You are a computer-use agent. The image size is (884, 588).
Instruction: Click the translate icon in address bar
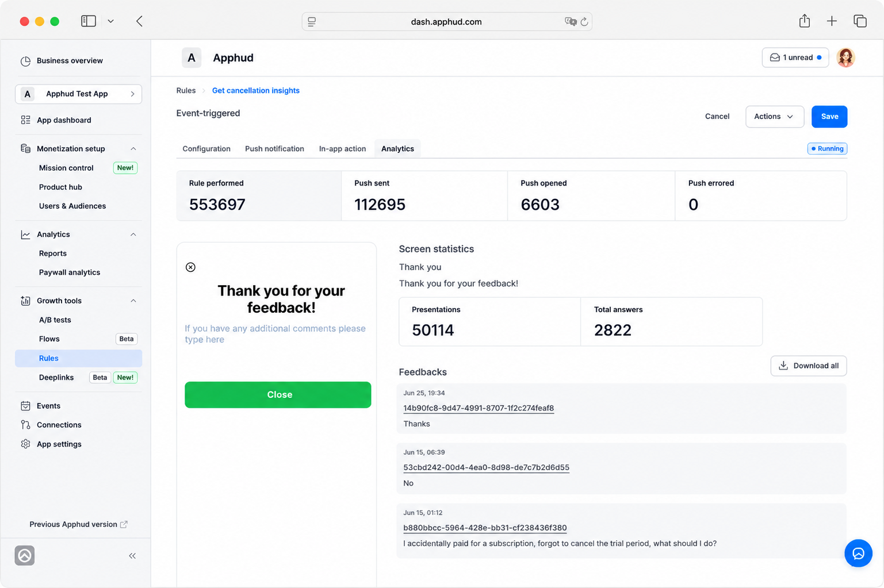coord(571,22)
